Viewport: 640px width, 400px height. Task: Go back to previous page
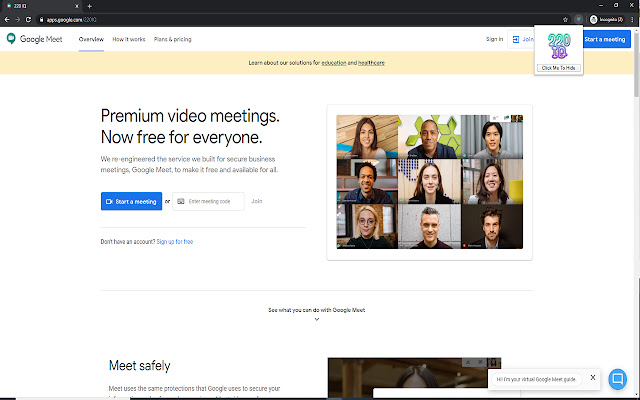coord(7,19)
